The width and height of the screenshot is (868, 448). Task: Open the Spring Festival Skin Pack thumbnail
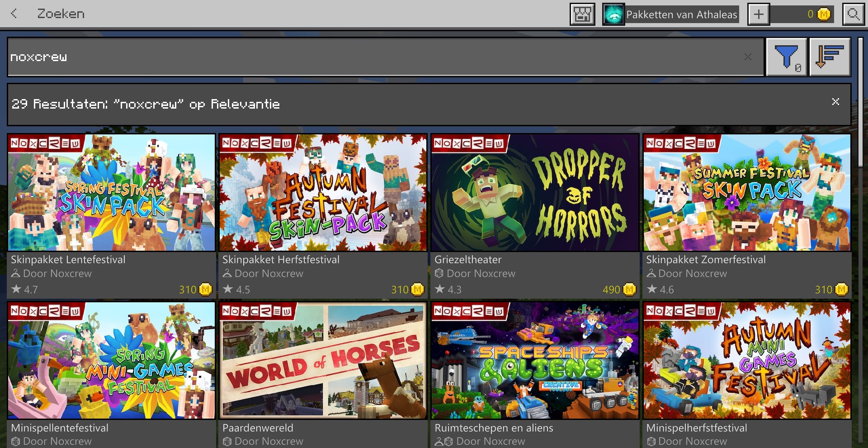pyautogui.click(x=111, y=193)
